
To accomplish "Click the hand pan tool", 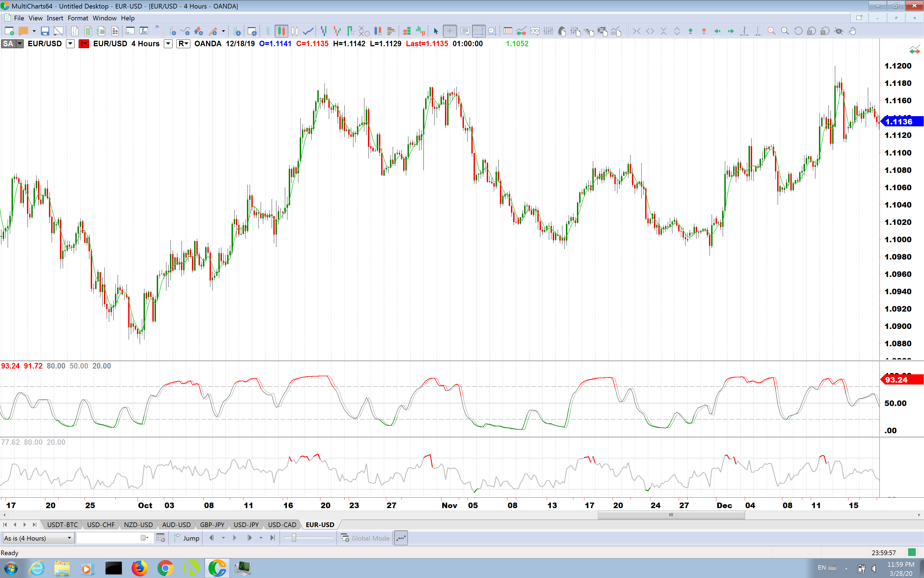I will (x=852, y=31).
